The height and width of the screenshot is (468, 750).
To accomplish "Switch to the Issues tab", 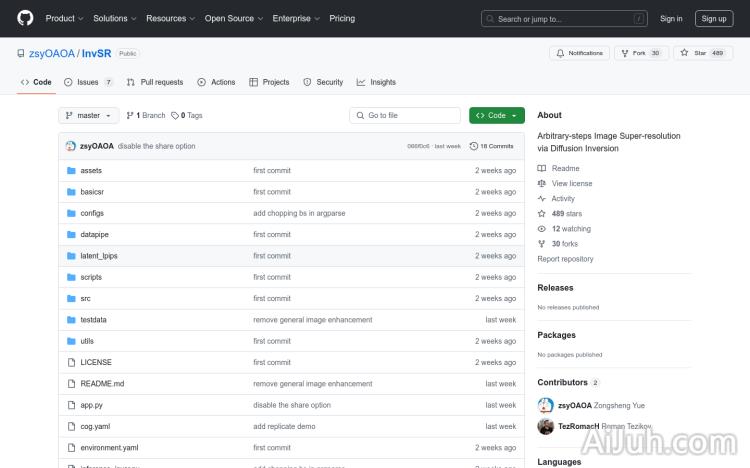I will pyautogui.click(x=88, y=82).
